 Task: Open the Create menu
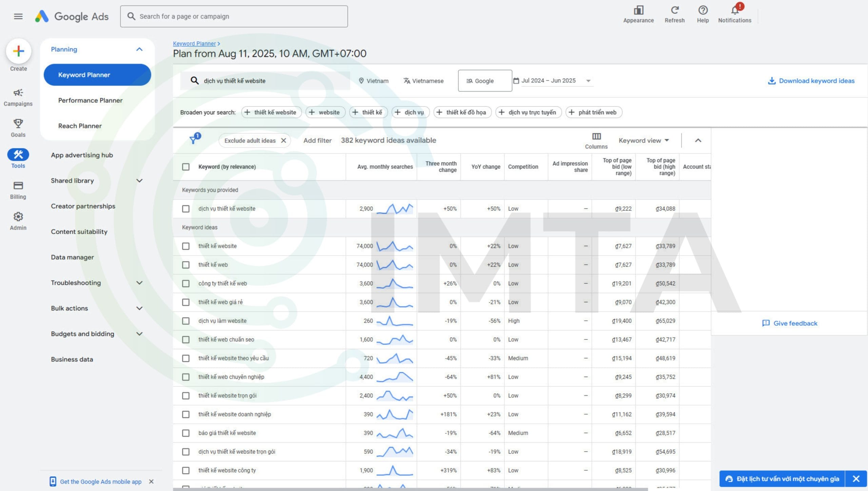pos(18,52)
